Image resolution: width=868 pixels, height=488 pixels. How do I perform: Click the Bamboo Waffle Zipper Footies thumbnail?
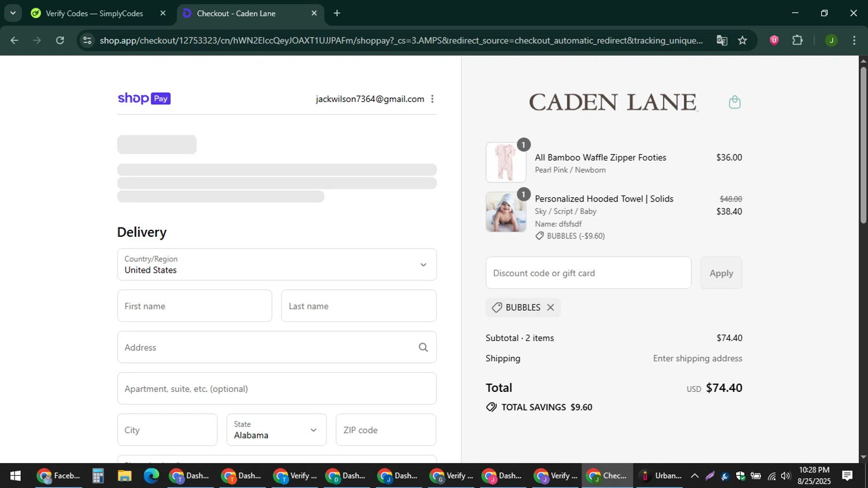point(506,163)
